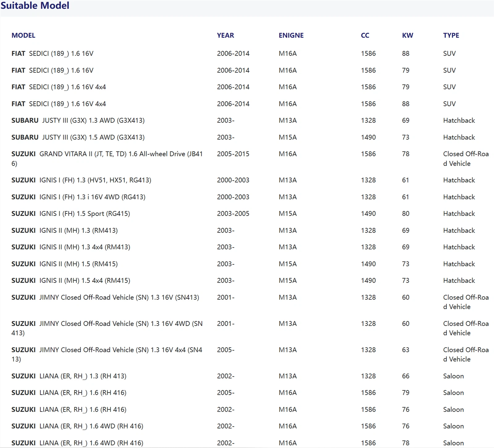Click SUZUKI IGNIS I 1.3 (HV51, HX51, RG413)
The height and width of the screenshot is (448, 494).
[x=81, y=180]
